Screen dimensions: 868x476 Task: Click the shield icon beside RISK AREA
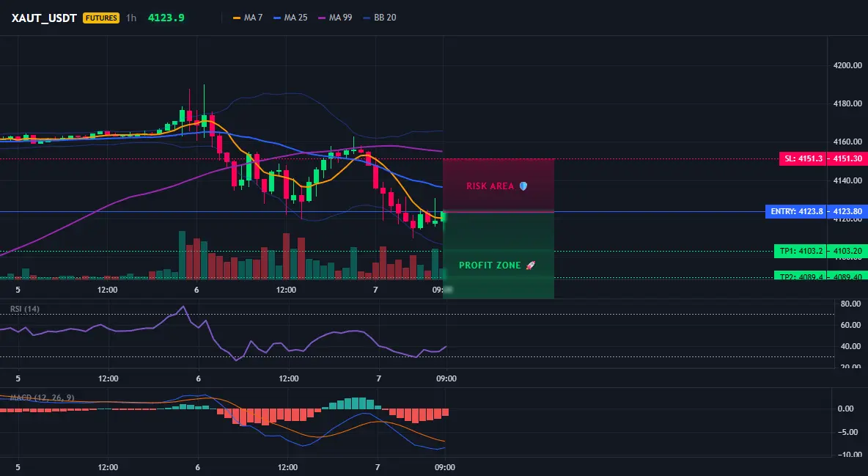[x=523, y=186]
